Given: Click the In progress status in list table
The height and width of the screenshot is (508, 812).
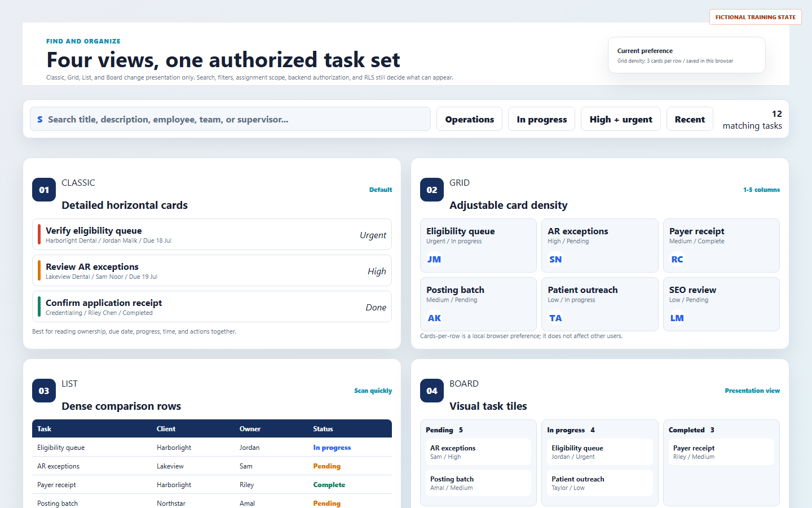Looking at the screenshot, I should click(332, 448).
